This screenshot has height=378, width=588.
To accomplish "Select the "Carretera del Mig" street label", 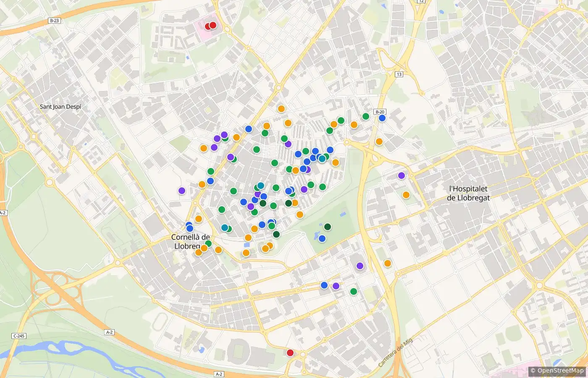I will click(x=395, y=353).
